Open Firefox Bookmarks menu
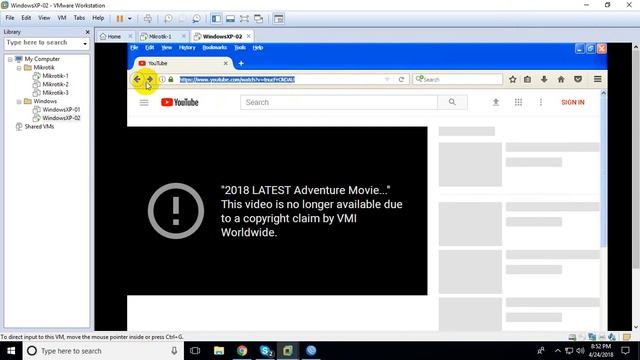The width and height of the screenshot is (640, 360). point(215,47)
